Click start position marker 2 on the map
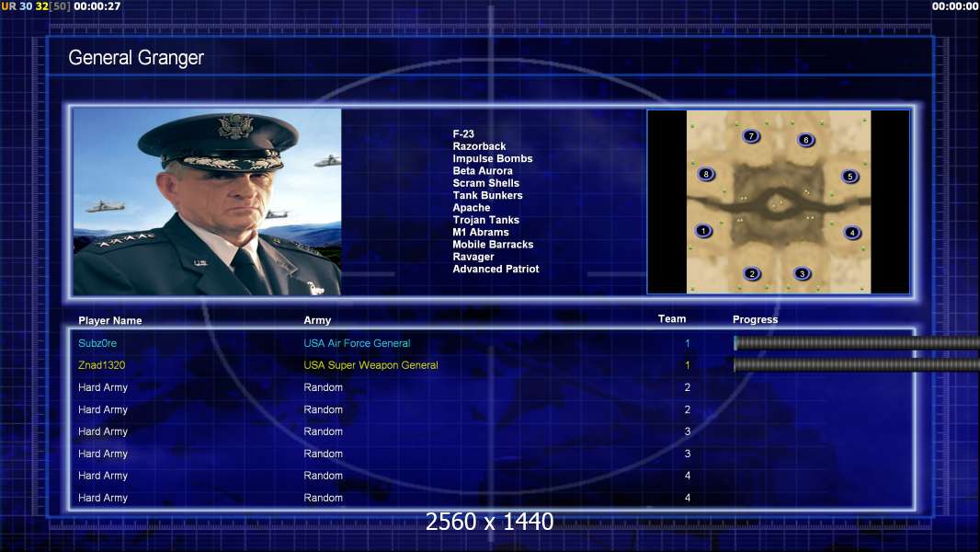Screen dimensions: 980x552 pyautogui.click(x=752, y=273)
